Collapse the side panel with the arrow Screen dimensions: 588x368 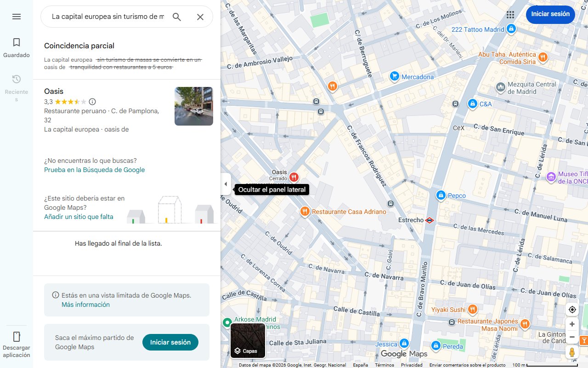coord(226,184)
